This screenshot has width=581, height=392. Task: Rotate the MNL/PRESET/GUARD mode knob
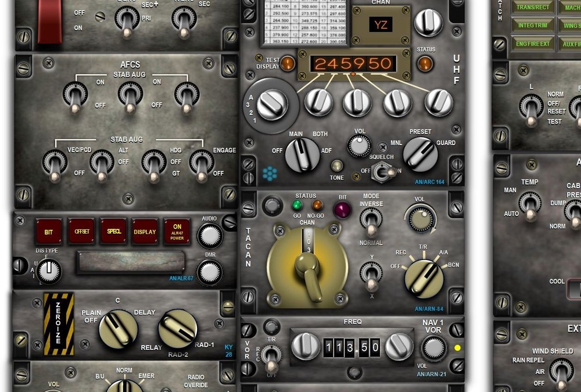421,154
